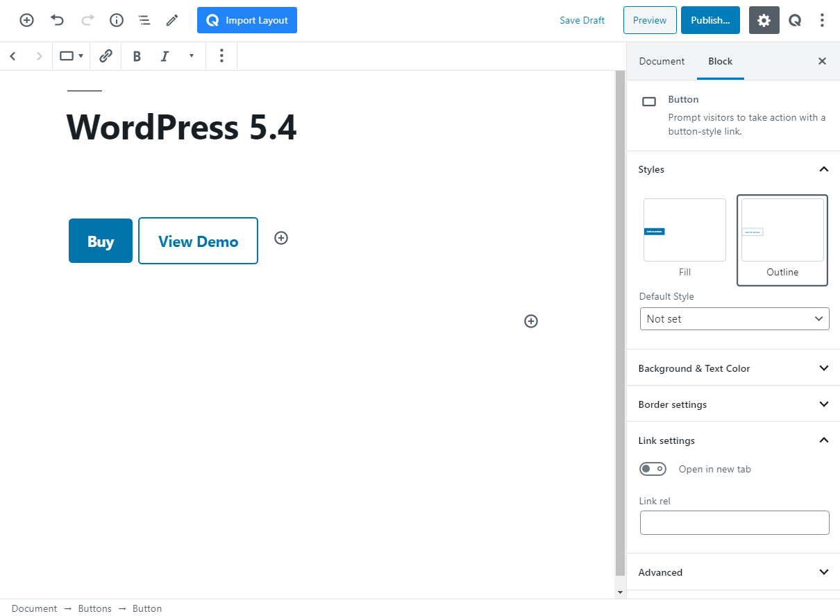The image size is (840, 616).
Task: Click the Import Layout button
Action: [247, 20]
